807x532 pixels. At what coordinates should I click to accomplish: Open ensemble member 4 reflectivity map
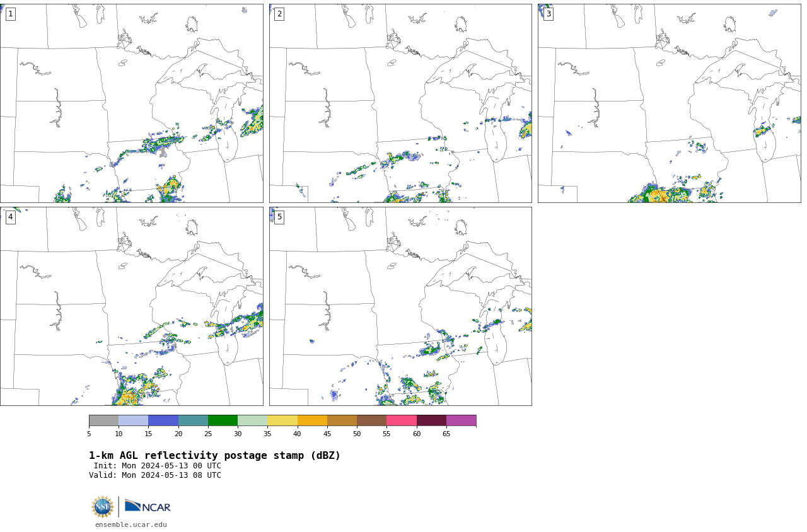tap(131, 306)
